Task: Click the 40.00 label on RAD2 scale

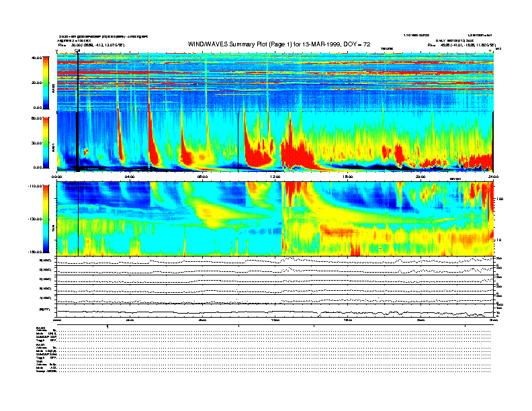Action: pyautogui.click(x=36, y=58)
